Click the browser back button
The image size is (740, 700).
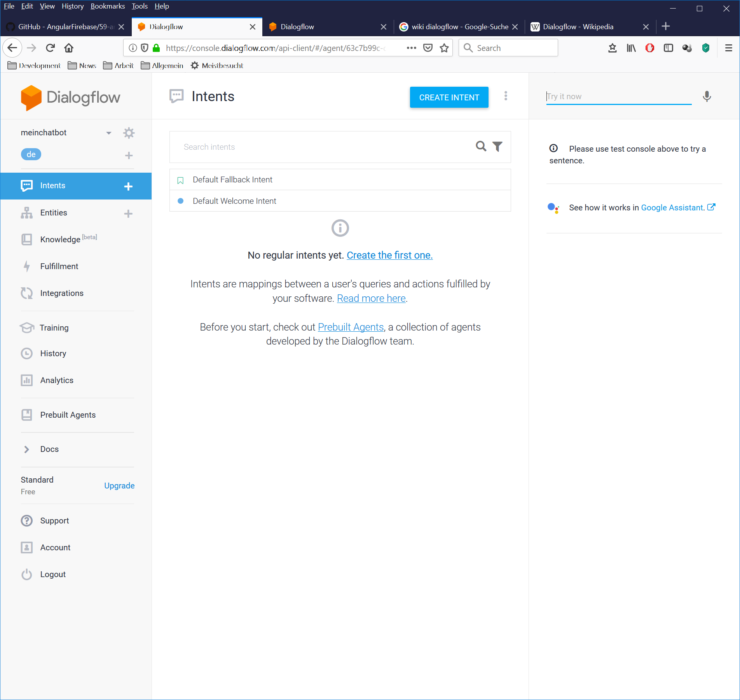tap(12, 48)
